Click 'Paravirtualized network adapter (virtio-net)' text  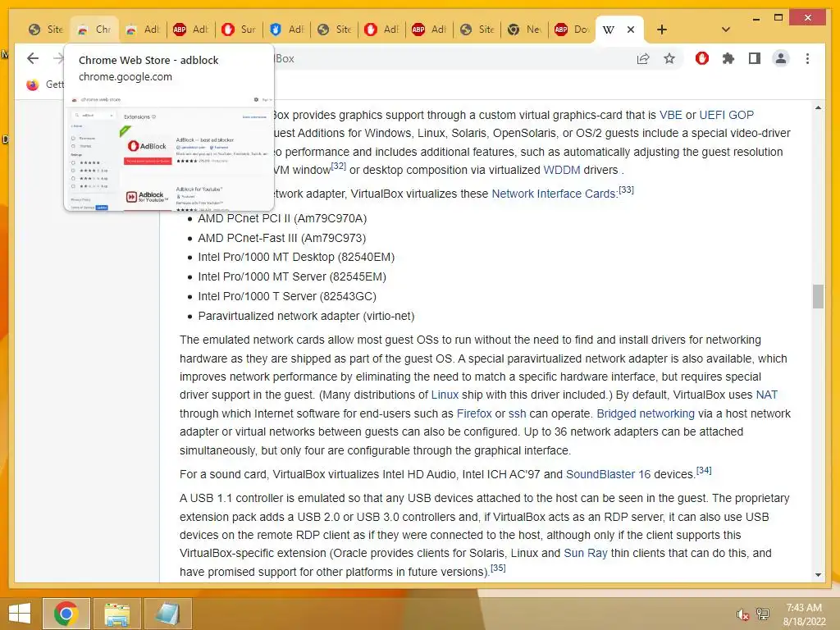307,316
